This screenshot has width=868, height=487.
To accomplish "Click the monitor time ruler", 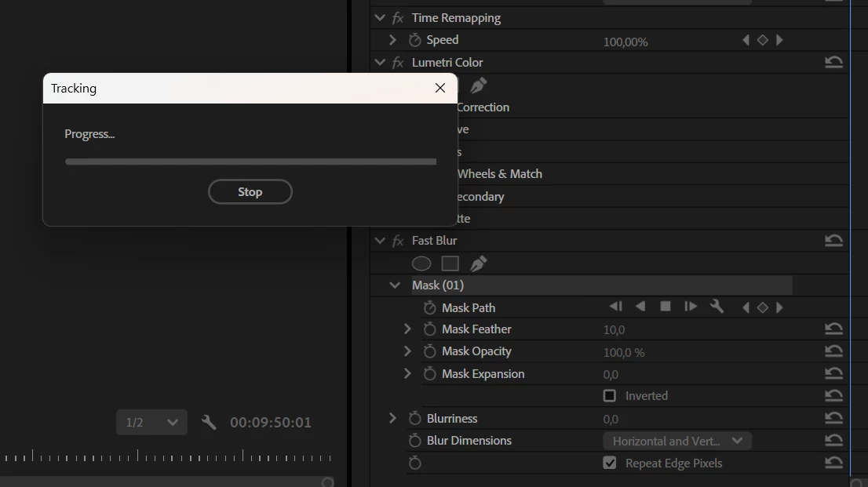I will pos(166,456).
